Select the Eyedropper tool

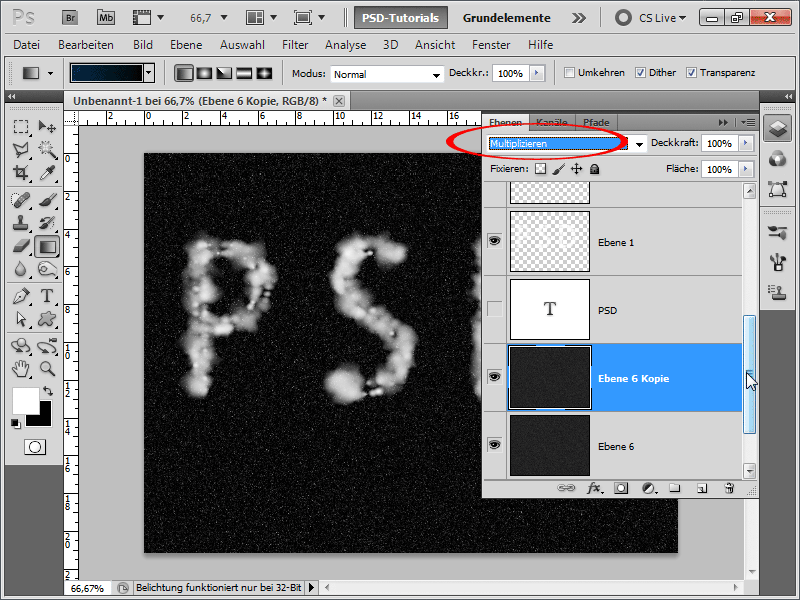[47, 173]
